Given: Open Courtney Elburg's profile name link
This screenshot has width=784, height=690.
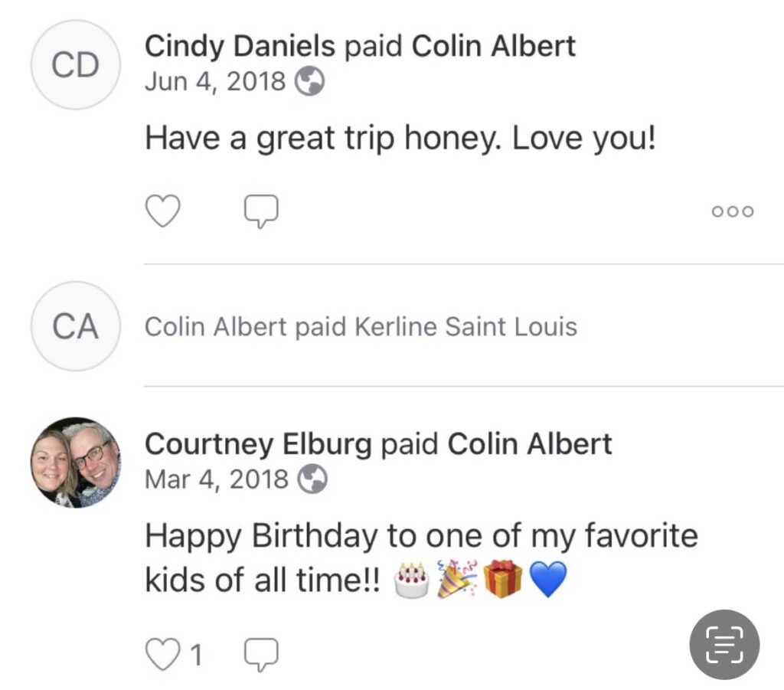Looking at the screenshot, I should [x=258, y=444].
